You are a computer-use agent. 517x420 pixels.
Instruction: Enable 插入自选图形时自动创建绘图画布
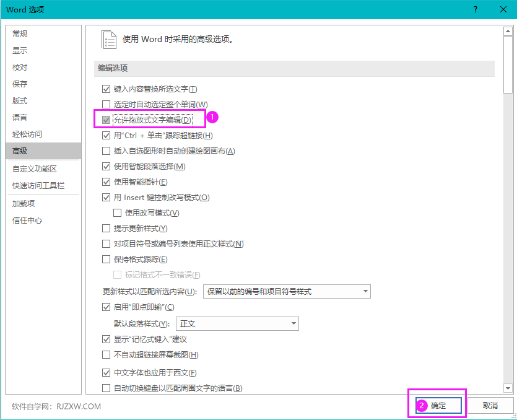point(106,151)
